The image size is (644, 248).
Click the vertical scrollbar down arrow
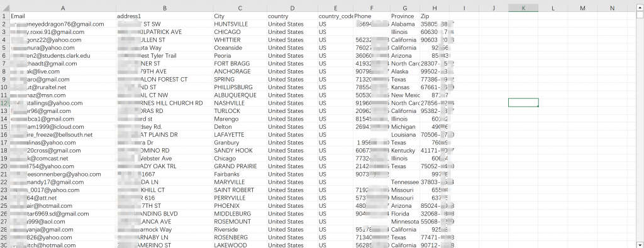coord(640,245)
